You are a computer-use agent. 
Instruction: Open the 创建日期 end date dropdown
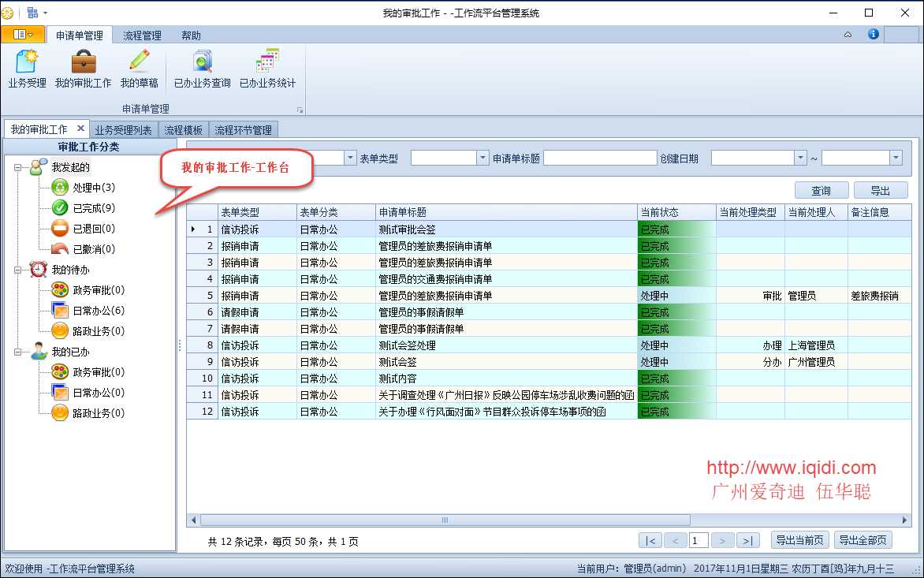click(x=896, y=158)
